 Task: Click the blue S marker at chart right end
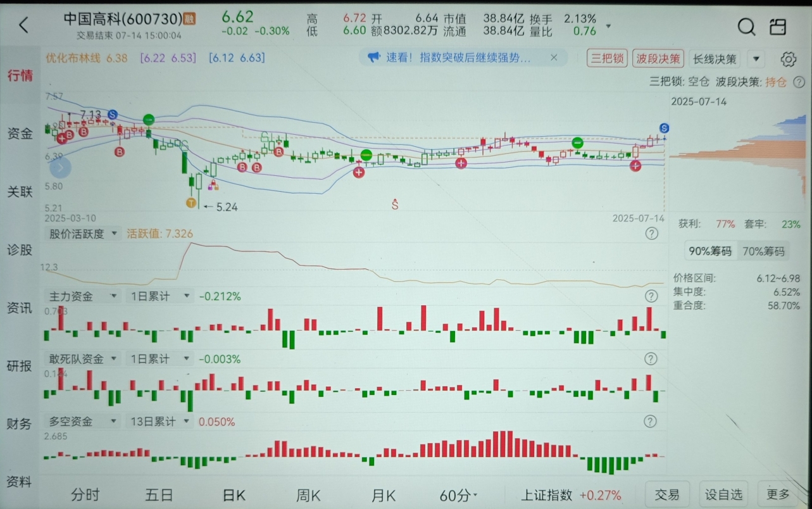pyautogui.click(x=664, y=128)
